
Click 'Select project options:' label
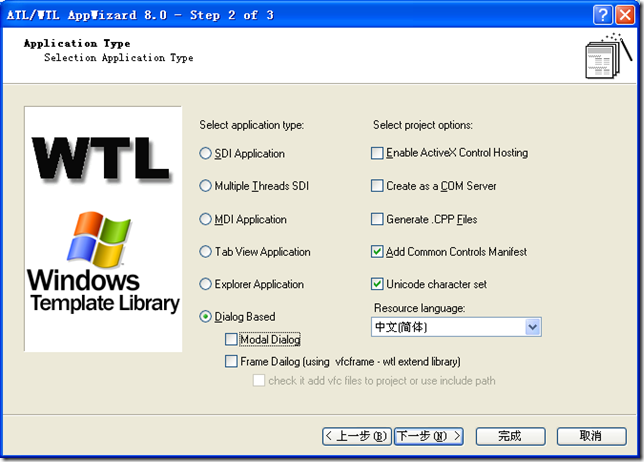pos(423,125)
